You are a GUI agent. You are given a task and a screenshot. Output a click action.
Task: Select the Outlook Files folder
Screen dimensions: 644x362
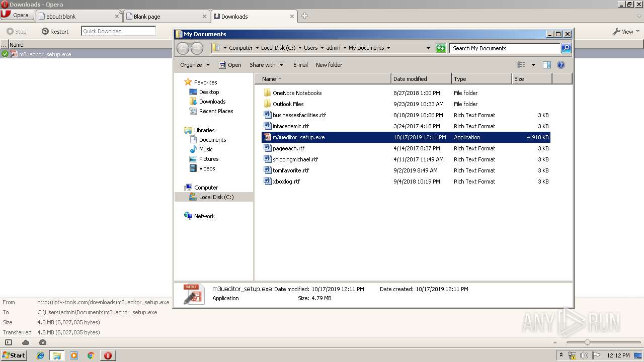point(288,104)
